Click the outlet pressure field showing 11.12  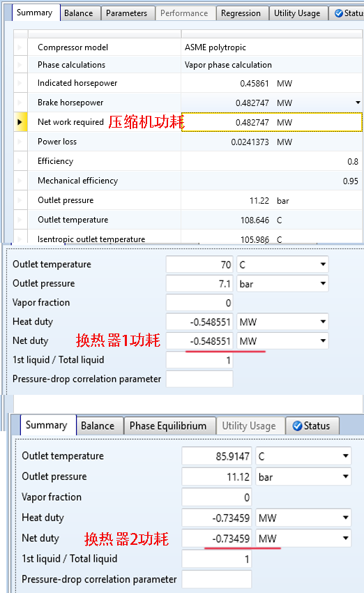click(x=217, y=477)
